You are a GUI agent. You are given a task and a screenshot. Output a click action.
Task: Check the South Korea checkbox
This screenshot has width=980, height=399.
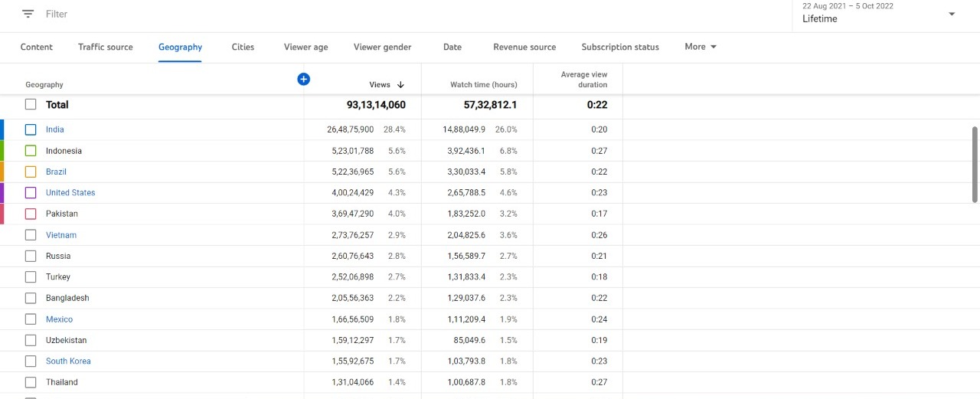click(31, 361)
